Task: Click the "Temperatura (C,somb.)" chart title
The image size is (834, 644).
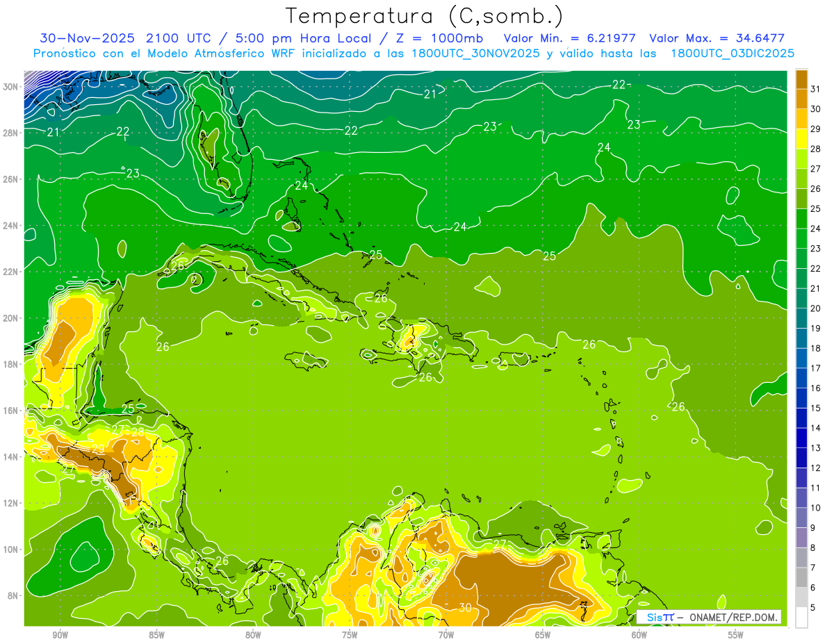Action: click(x=425, y=17)
